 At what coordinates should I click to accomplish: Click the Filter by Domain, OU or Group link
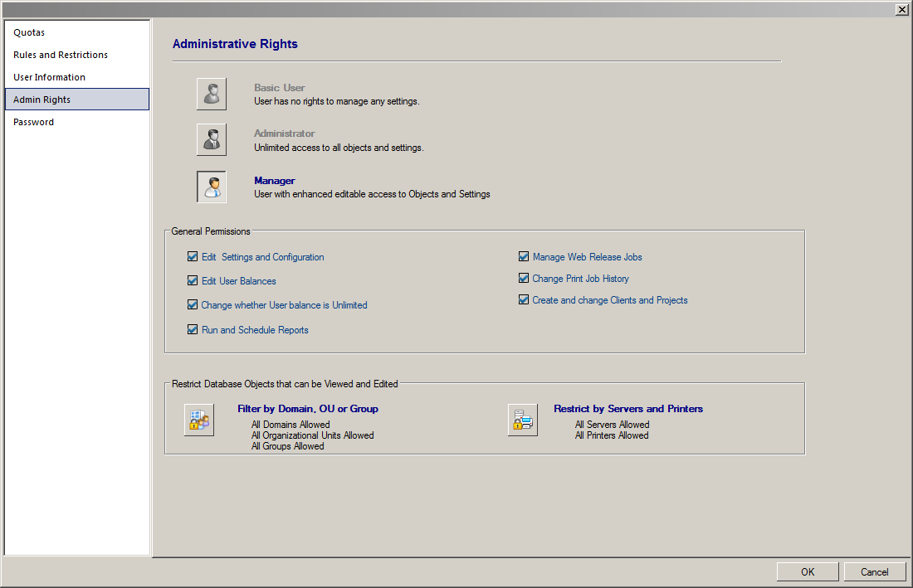click(307, 409)
